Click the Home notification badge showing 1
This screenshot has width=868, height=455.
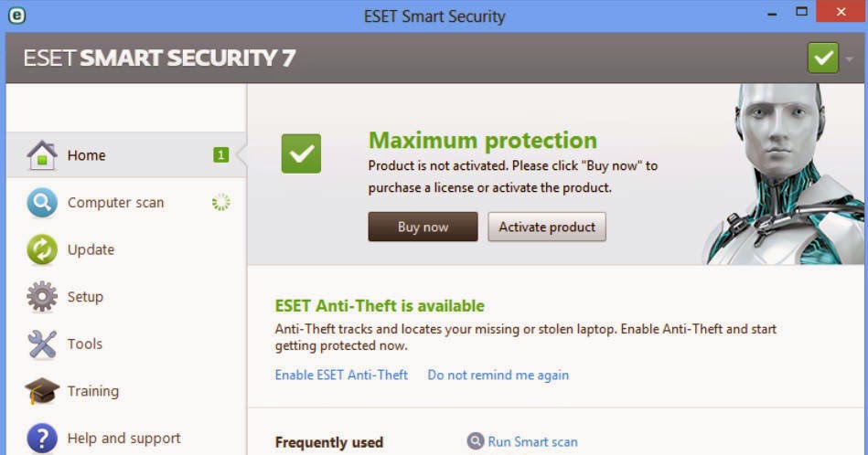220,154
